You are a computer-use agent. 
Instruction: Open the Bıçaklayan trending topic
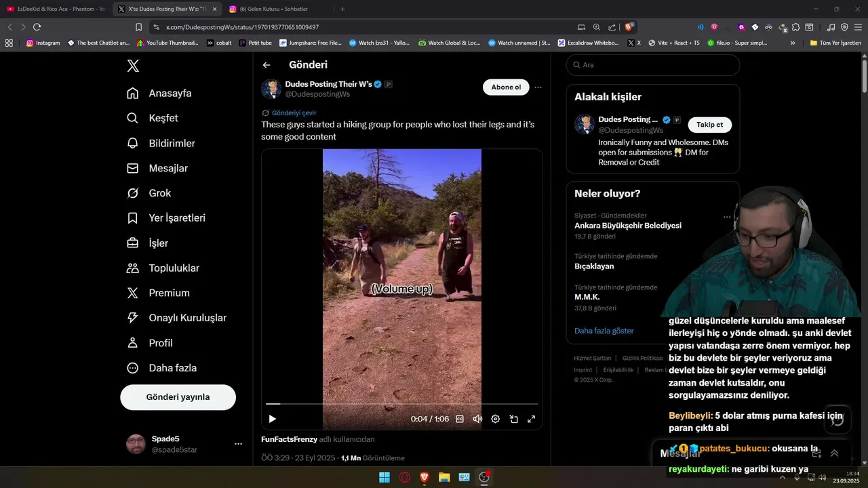594,266
